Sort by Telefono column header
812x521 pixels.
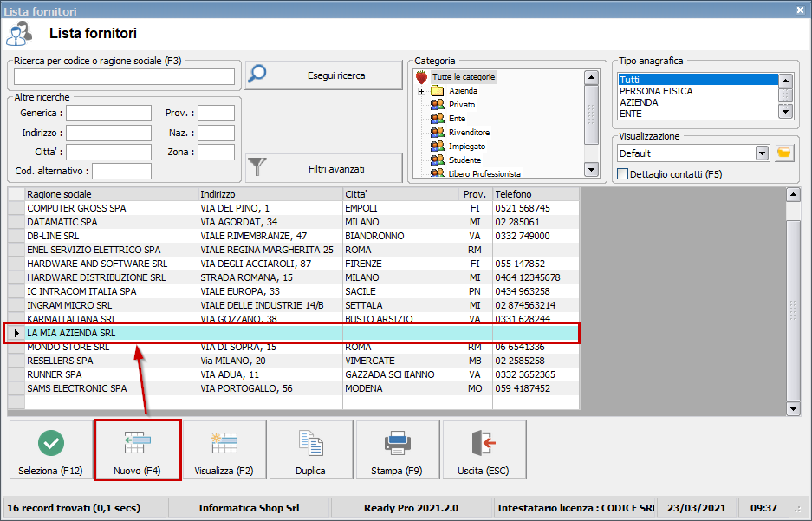pos(536,194)
